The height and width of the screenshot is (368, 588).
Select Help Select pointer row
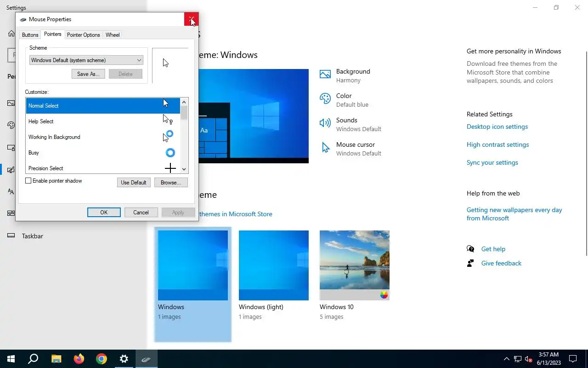103,121
